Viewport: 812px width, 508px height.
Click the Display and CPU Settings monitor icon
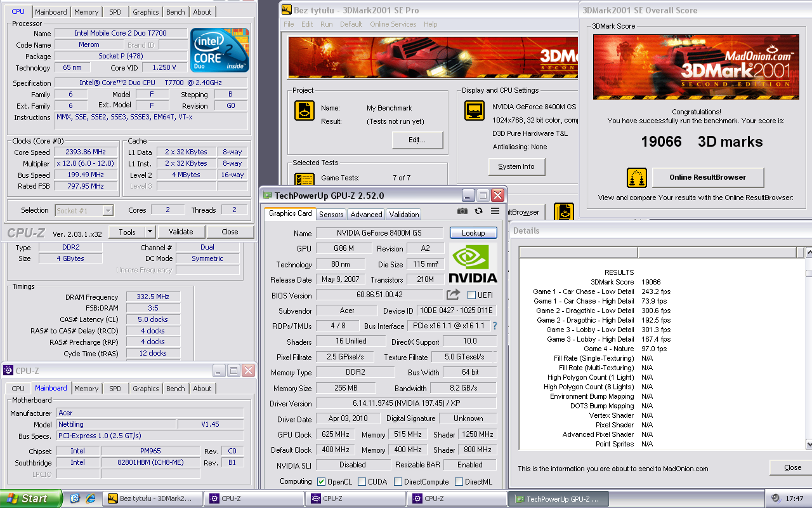(x=475, y=110)
